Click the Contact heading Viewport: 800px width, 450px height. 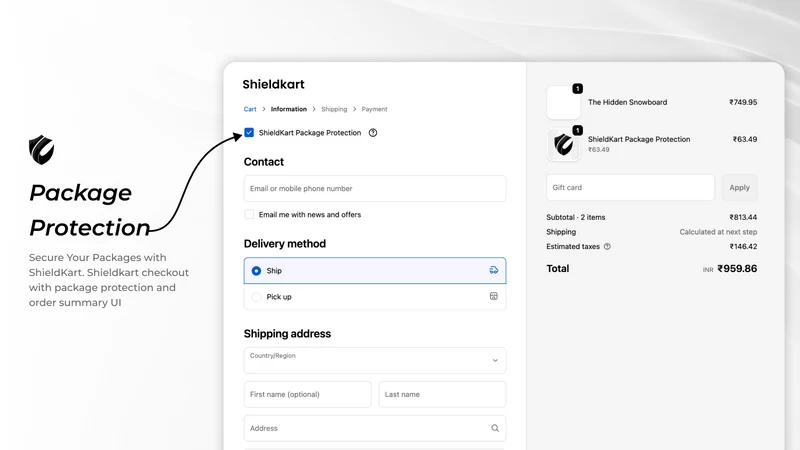[264, 162]
